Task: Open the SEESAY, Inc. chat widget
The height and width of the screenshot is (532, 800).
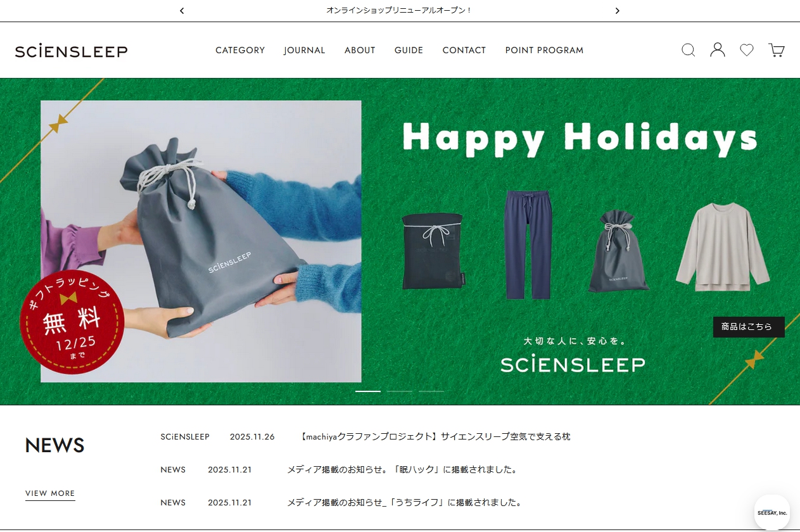Action: [x=772, y=512]
